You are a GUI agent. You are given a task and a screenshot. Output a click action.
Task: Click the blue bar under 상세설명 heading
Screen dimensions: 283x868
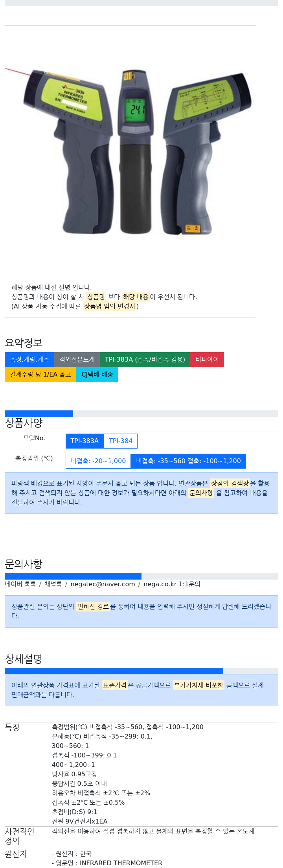(114, 670)
